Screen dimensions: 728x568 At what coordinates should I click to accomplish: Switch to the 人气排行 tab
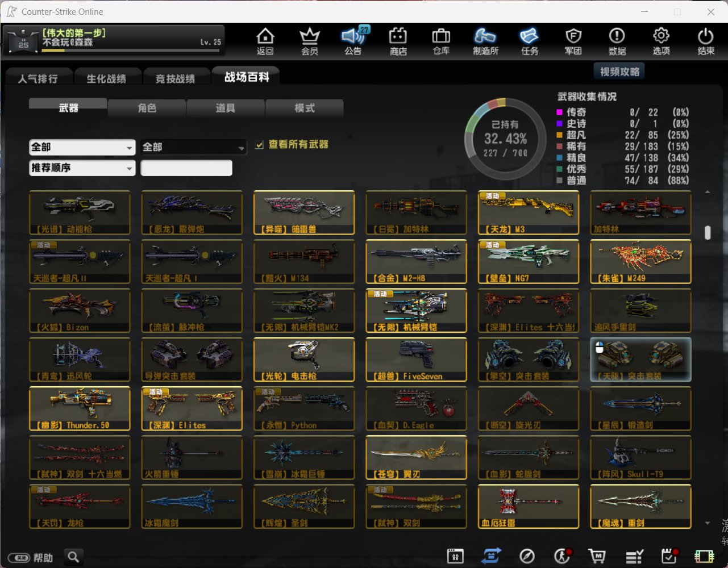38,78
